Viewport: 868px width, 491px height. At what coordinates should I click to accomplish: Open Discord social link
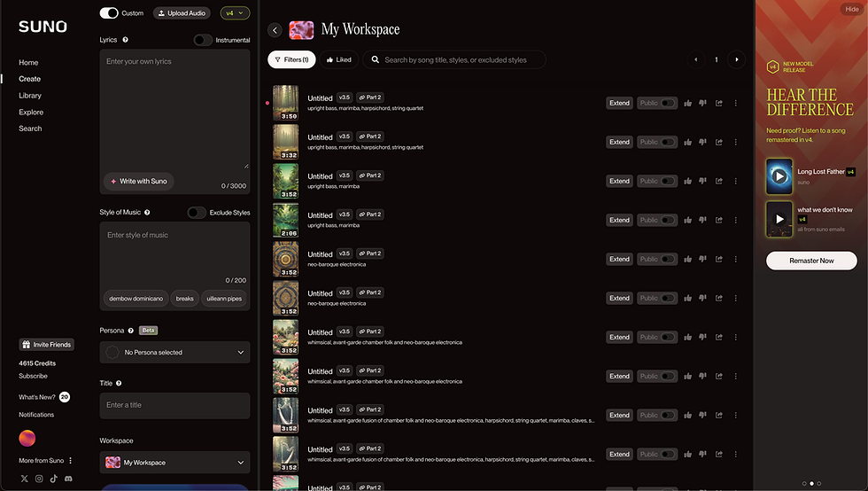69,479
